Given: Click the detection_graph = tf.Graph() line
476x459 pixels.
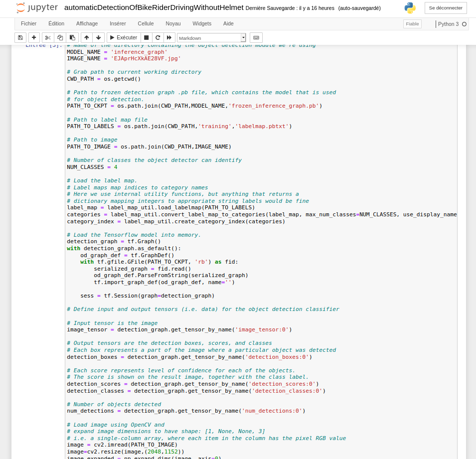Looking at the screenshot, I should [114, 241].
